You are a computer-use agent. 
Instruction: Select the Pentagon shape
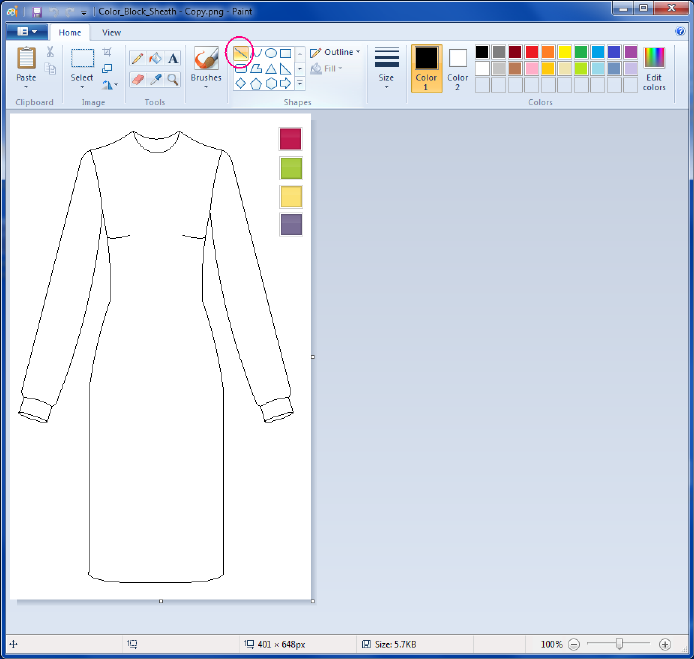tap(256, 83)
